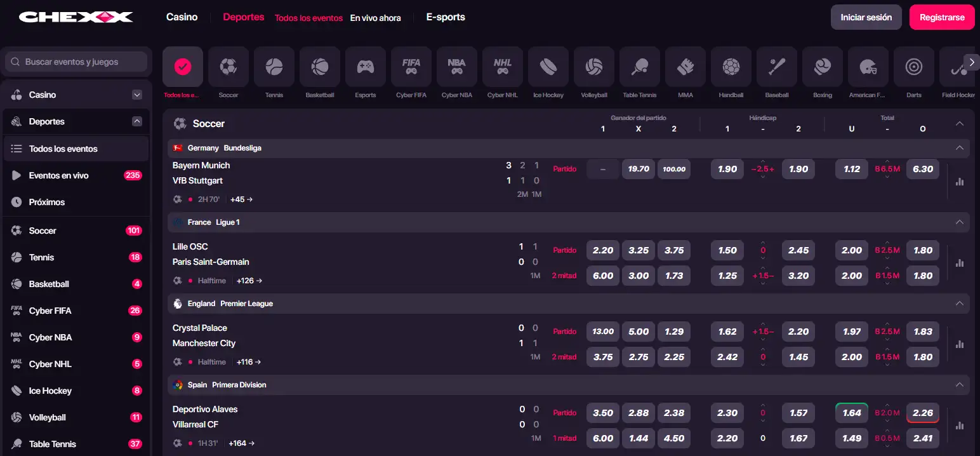Choose the American Football helmet icon
980x456 pixels.
click(868, 67)
